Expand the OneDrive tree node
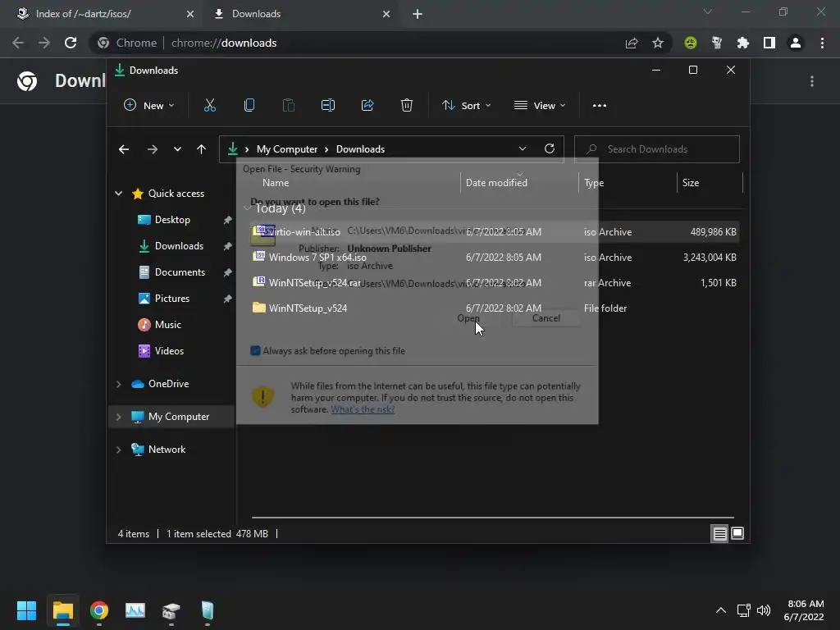Screen dimensions: 840x630 click(118, 384)
